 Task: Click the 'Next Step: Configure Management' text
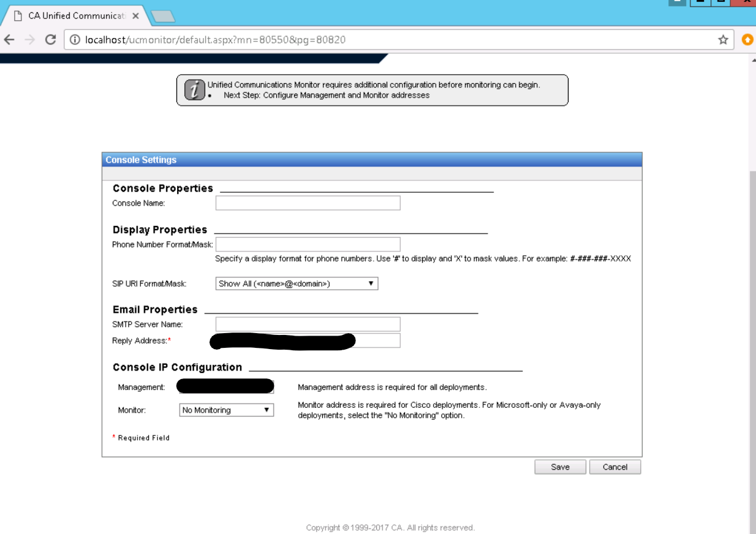pyautogui.click(x=327, y=96)
